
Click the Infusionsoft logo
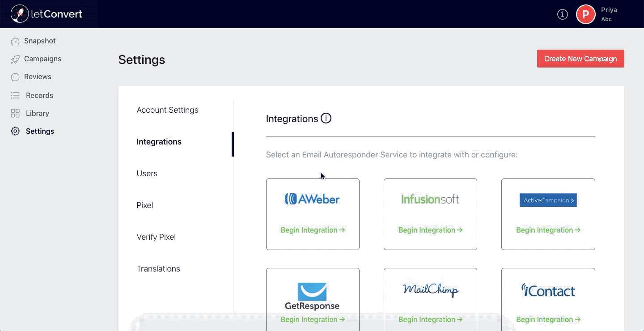pyautogui.click(x=430, y=199)
